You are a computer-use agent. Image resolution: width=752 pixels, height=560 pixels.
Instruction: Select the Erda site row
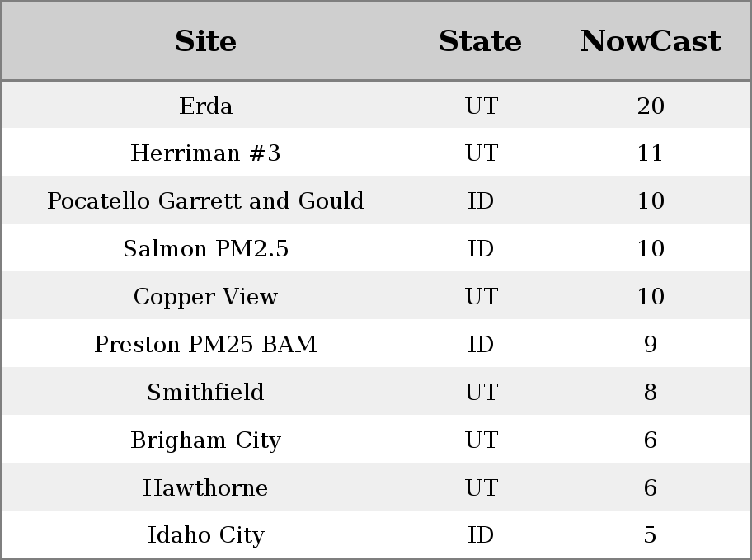click(376, 105)
